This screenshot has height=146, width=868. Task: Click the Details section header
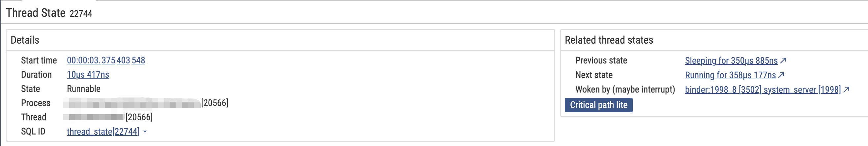click(x=25, y=40)
